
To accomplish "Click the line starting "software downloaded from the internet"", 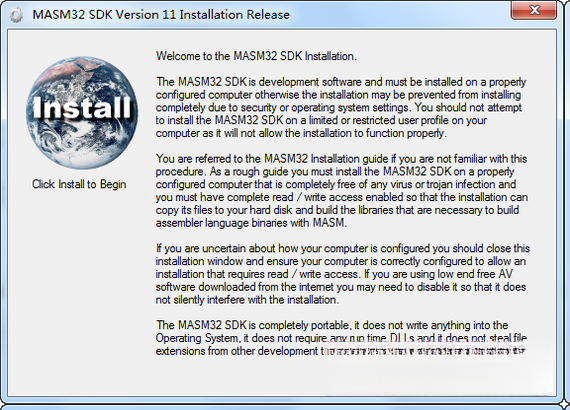I will tap(341, 287).
